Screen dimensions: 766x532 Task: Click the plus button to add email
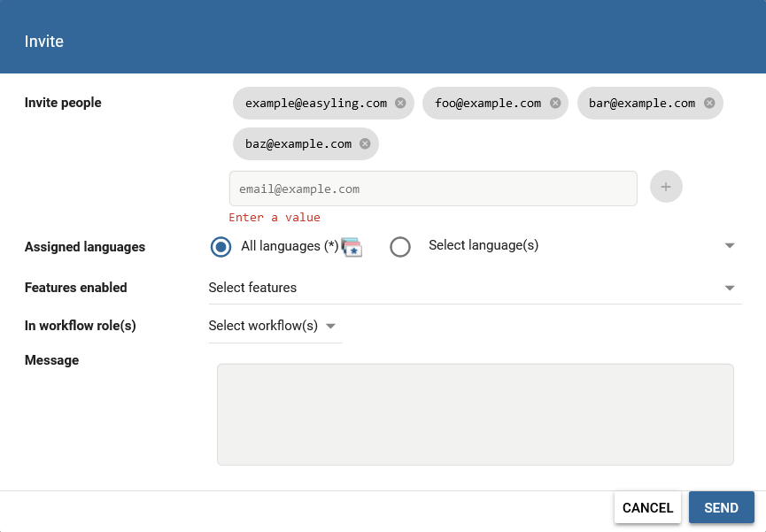point(666,187)
